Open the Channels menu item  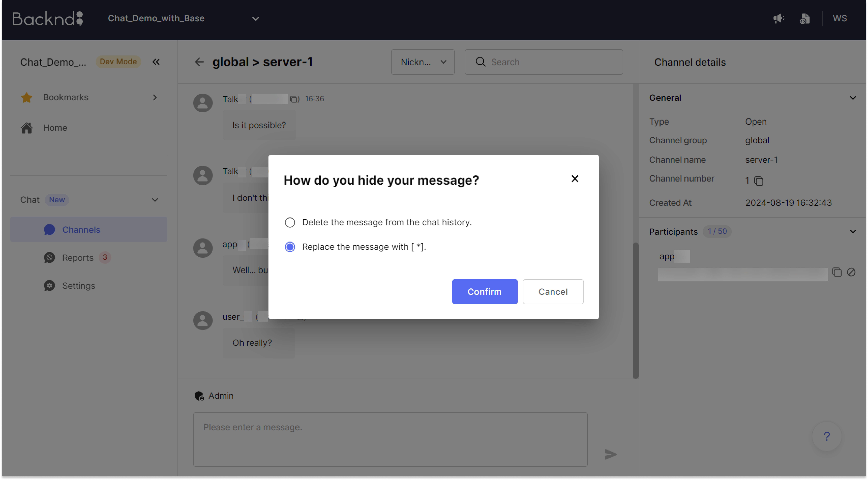point(89,230)
